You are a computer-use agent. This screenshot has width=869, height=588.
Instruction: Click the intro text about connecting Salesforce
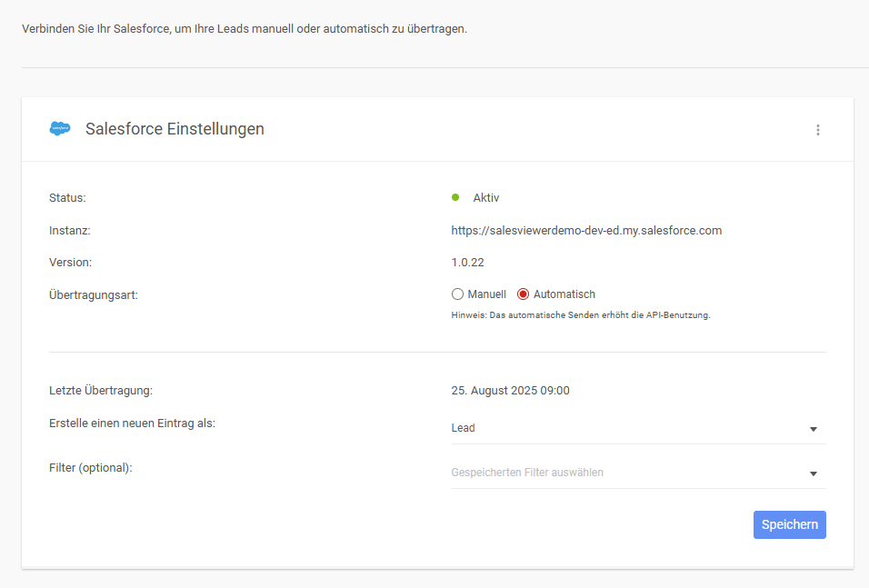tap(245, 29)
